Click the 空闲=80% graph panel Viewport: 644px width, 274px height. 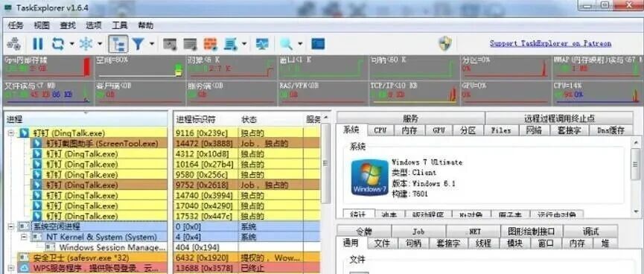pyautogui.click(x=140, y=67)
